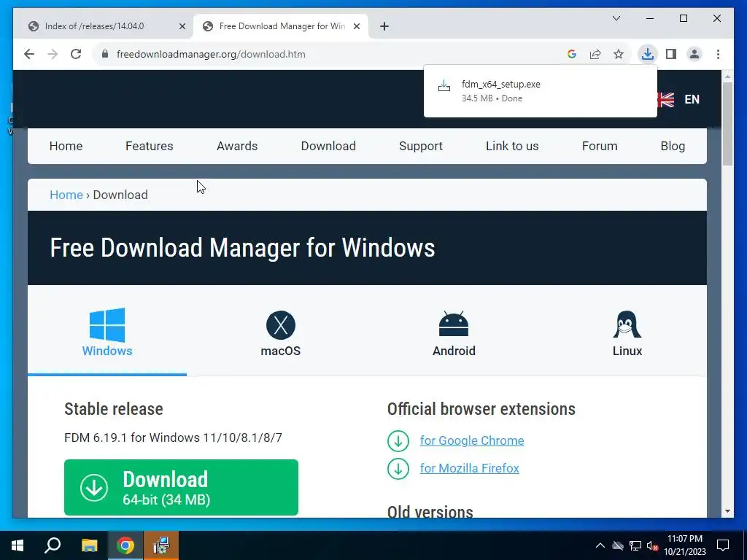Click the green Download 64-bit button
Image resolution: width=747 pixels, height=560 pixels.
(x=181, y=487)
